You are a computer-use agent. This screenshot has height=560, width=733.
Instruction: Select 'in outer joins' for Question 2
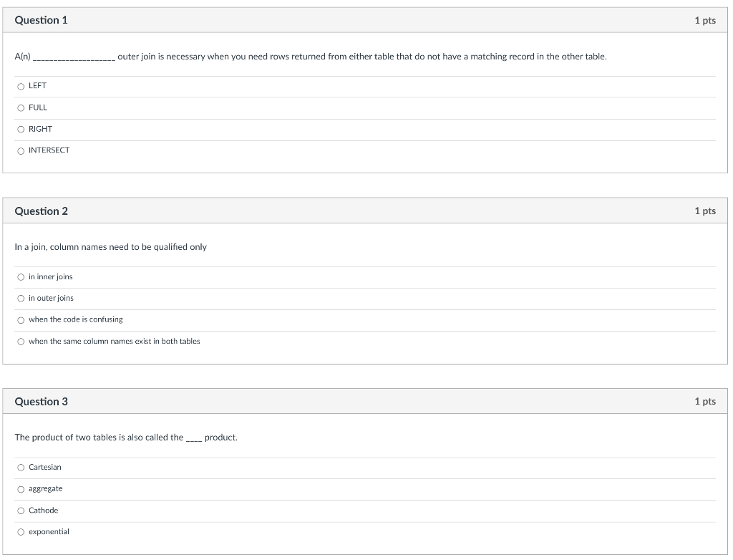click(x=21, y=299)
